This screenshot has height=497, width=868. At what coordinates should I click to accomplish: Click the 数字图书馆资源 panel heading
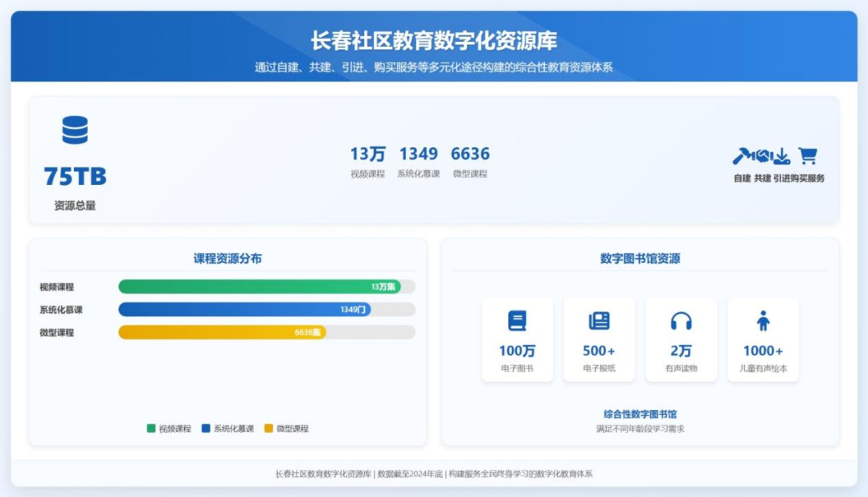(x=640, y=258)
